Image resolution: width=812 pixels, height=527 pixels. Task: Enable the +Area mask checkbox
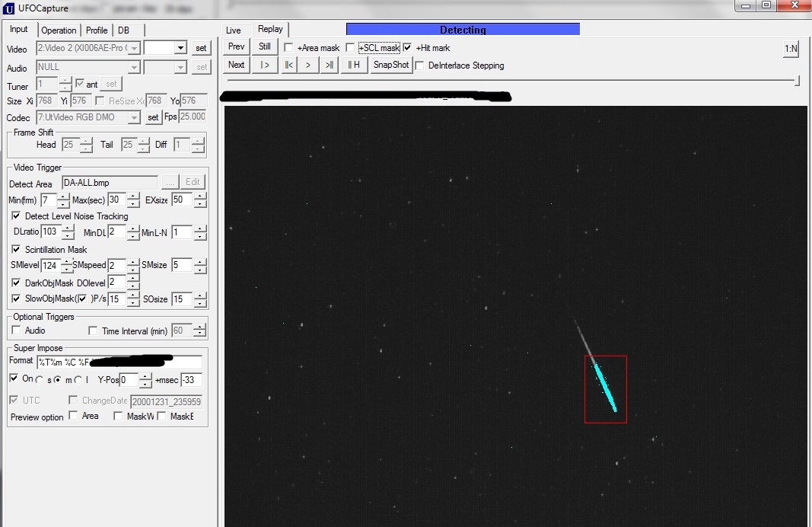pyautogui.click(x=289, y=48)
